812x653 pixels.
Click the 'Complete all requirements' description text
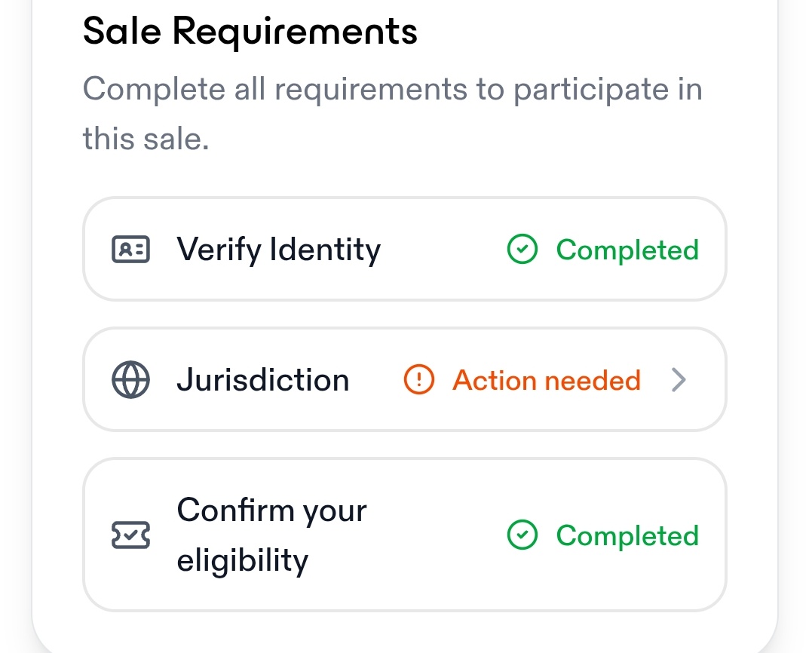tap(392, 90)
